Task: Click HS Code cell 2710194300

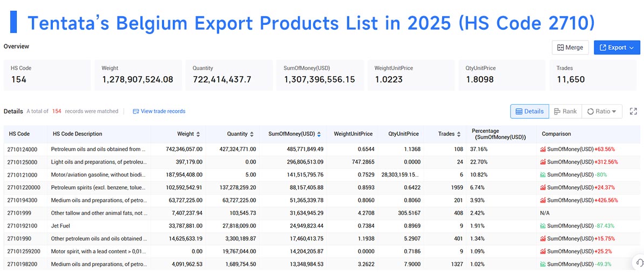Action: 22,200
